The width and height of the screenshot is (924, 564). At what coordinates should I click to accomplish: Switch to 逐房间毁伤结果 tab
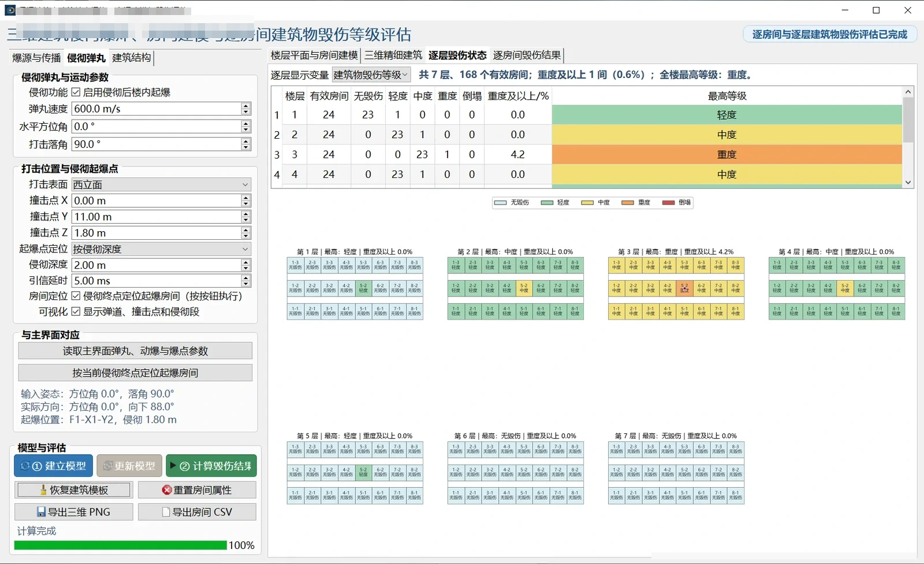click(527, 55)
